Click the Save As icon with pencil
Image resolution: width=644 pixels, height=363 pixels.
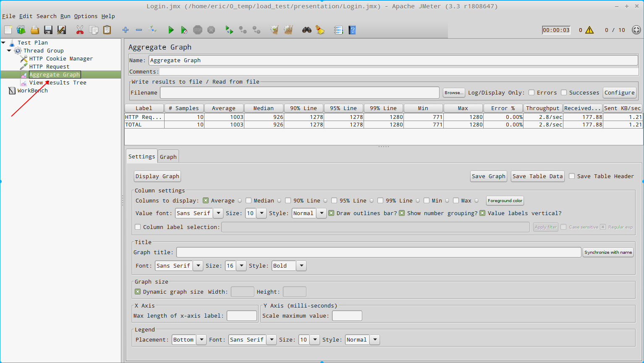coord(62,30)
